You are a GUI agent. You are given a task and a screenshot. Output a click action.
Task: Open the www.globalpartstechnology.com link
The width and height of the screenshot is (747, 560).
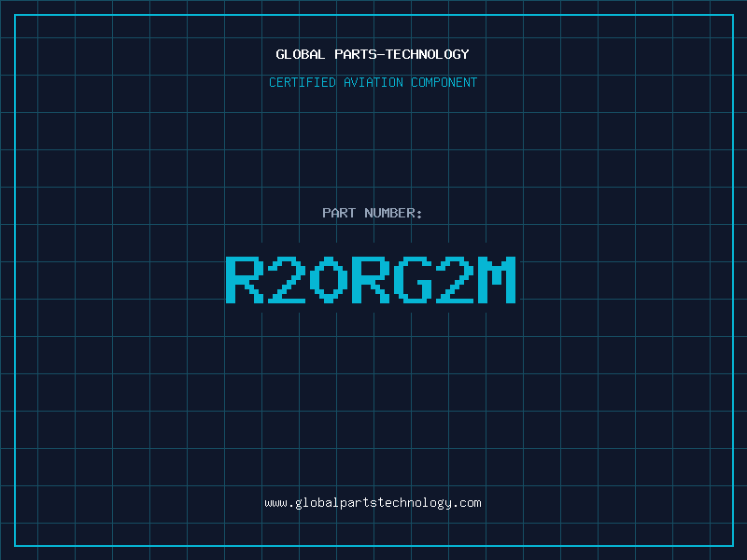(373, 503)
